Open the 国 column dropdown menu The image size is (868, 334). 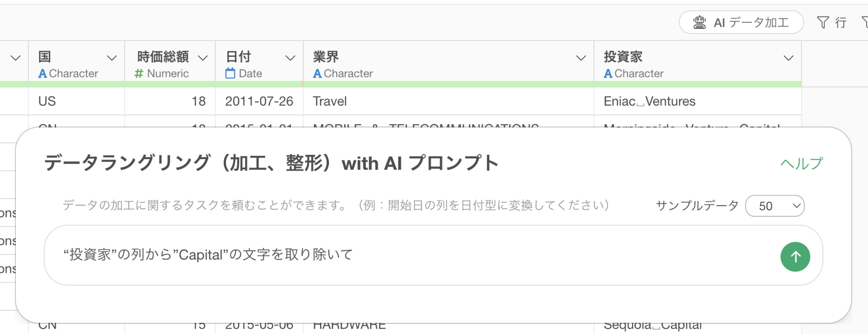coord(112,58)
